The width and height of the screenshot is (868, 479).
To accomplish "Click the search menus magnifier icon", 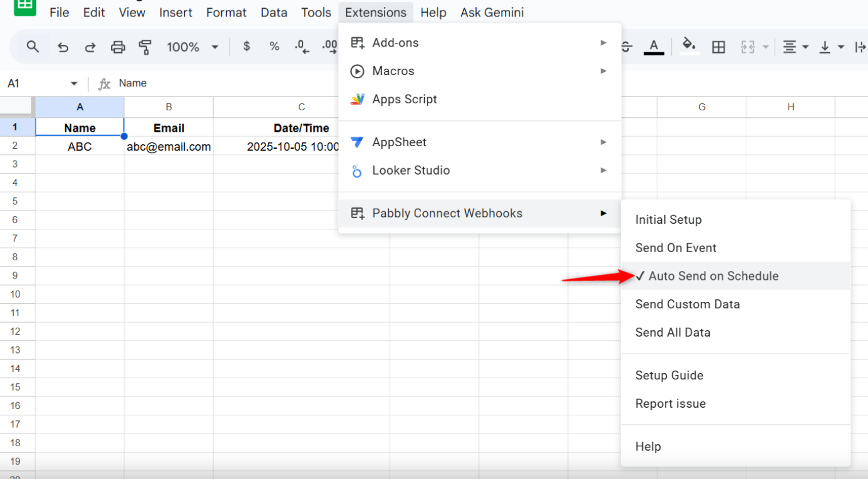I will click(x=33, y=47).
